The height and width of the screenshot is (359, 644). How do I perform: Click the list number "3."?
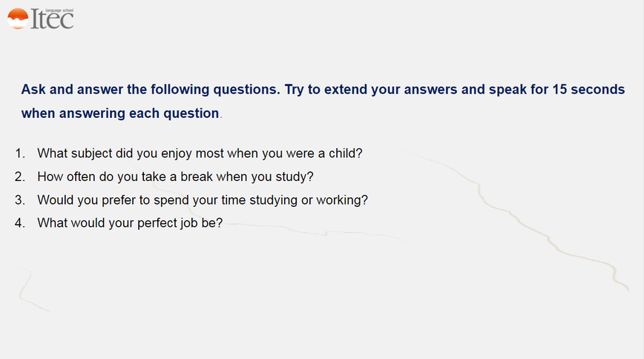[20, 200]
